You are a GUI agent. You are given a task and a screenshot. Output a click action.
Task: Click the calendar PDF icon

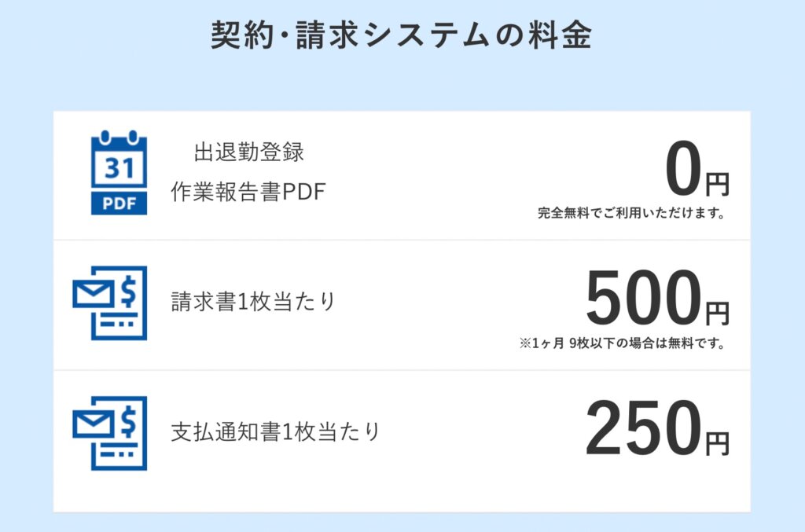click(x=119, y=173)
